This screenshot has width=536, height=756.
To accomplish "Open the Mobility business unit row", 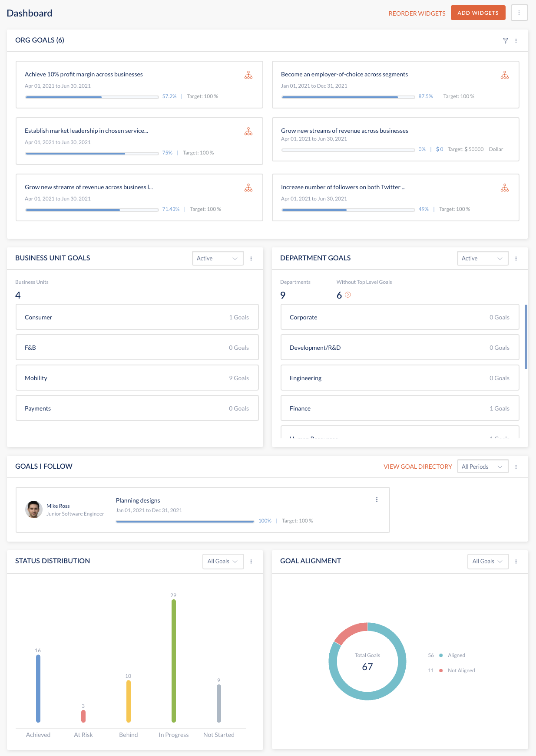I will (137, 378).
